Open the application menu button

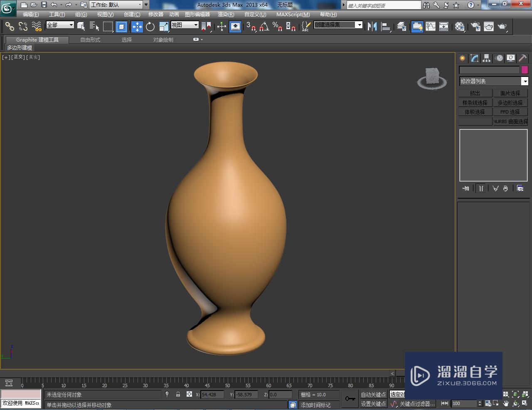[x=8, y=8]
